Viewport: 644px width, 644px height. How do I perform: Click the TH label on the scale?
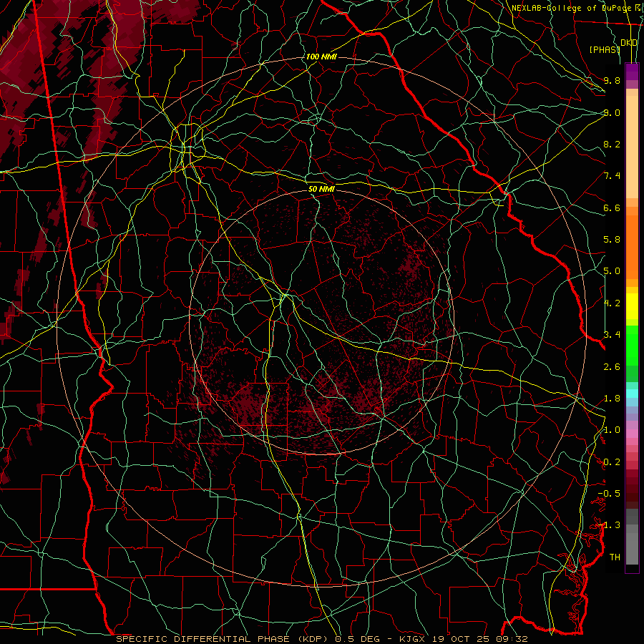(615, 557)
